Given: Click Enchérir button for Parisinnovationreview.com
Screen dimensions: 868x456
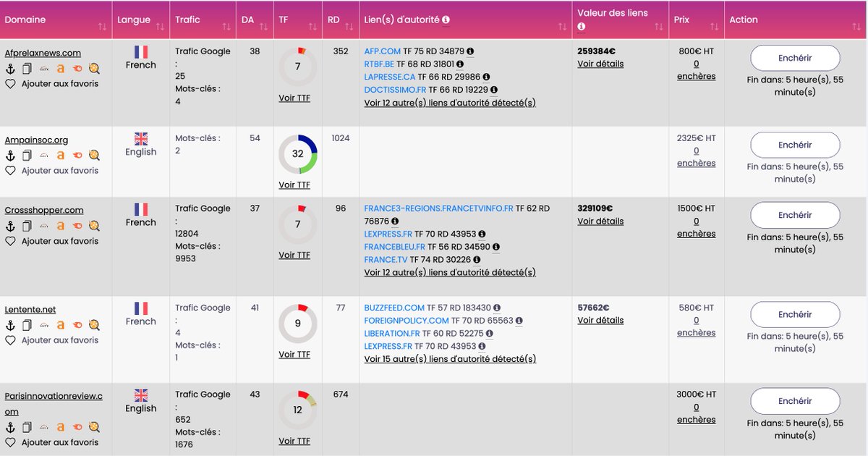Looking at the screenshot, I should (x=795, y=401).
